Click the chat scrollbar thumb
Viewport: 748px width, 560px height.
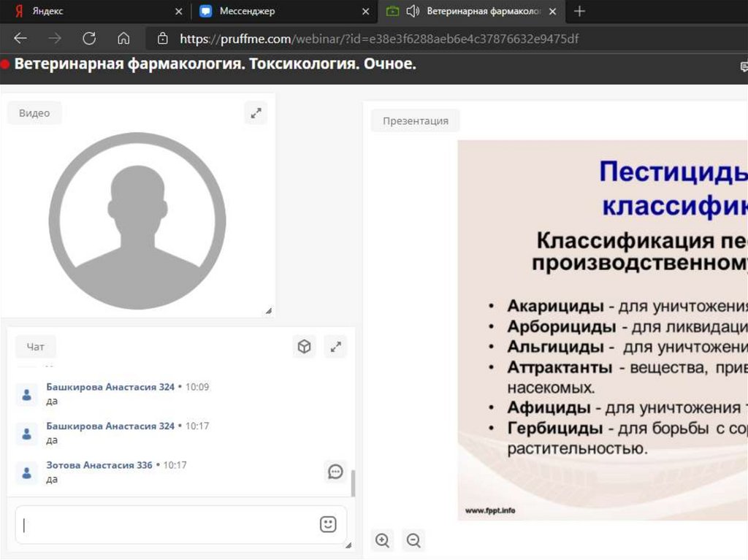[354, 483]
